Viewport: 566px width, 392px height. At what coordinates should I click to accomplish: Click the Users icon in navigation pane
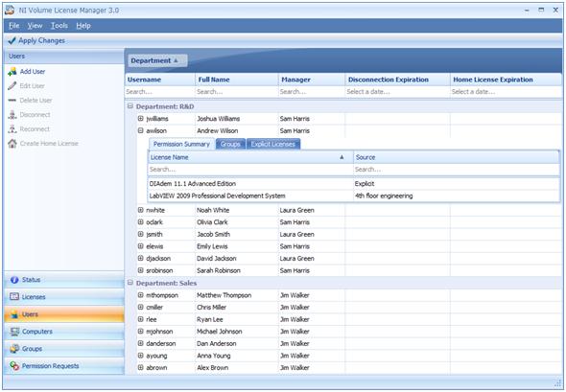point(14,314)
